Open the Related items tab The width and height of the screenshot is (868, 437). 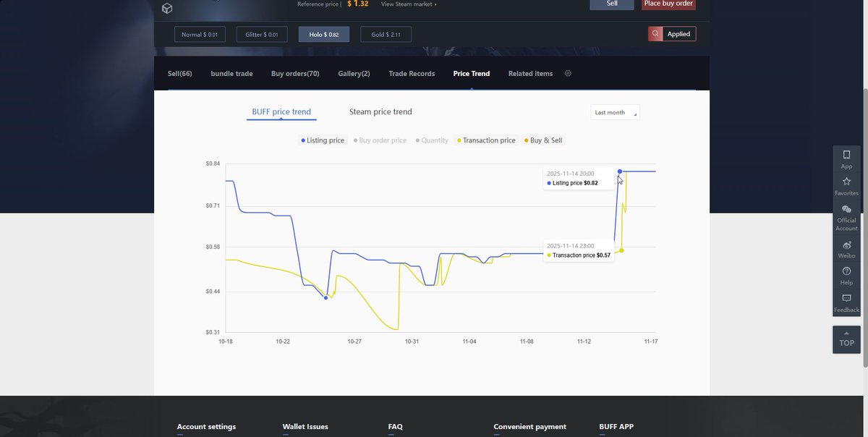point(530,74)
